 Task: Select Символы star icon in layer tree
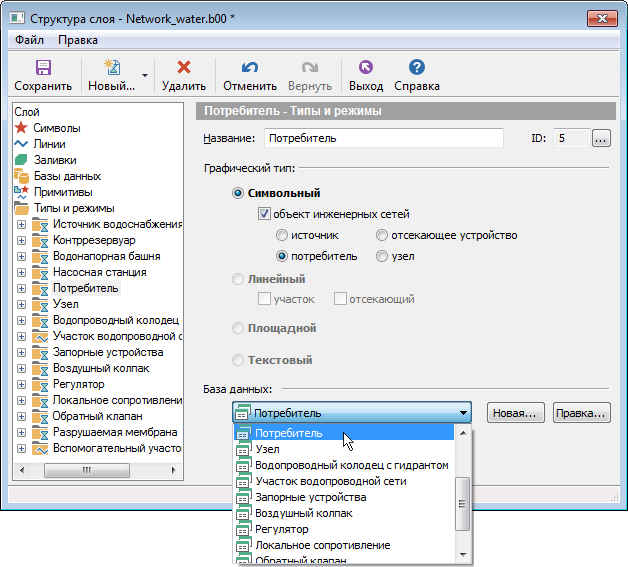[x=21, y=128]
